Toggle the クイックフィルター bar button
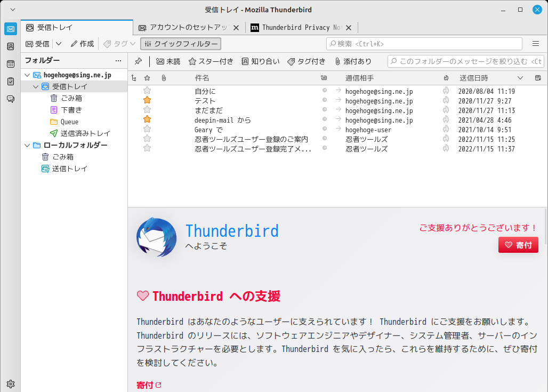The height and width of the screenshot is (392, 548). coord(181,44)
